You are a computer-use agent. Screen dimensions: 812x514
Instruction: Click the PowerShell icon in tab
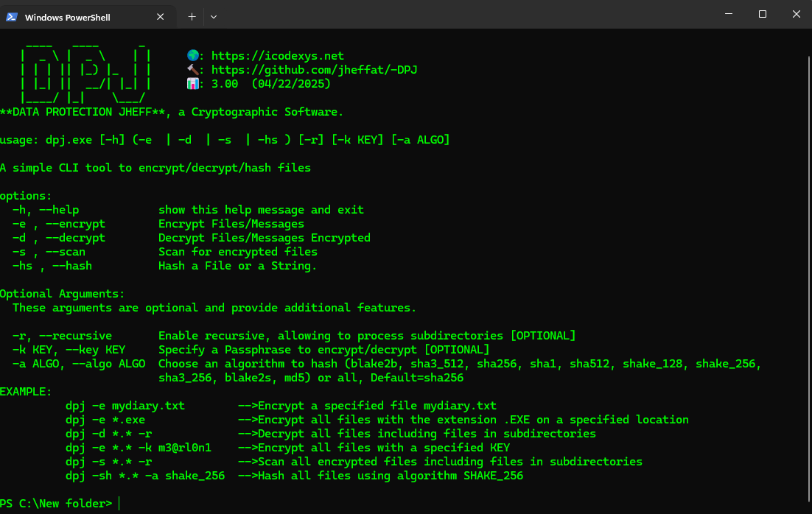[x=12, y=17]
